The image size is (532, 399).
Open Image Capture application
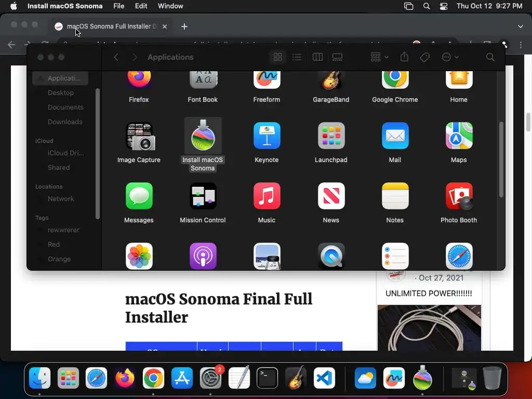140,136
